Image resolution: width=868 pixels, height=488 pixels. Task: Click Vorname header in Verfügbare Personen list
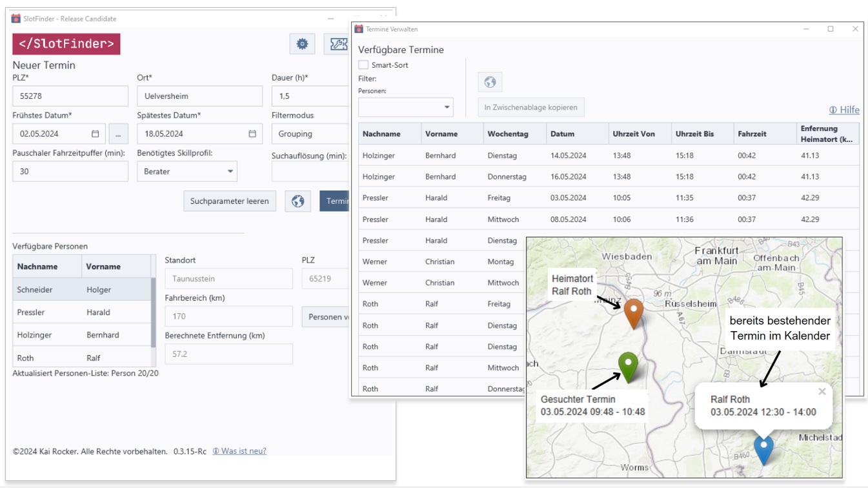[116, 267]
